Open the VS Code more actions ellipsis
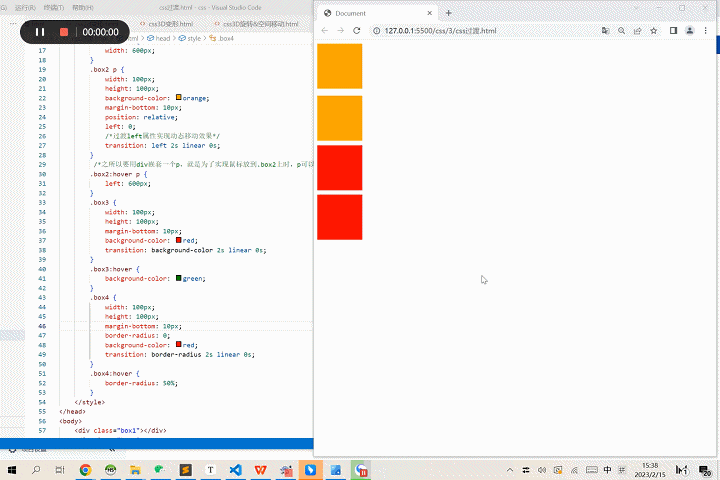This screenshot has height=480, width=720. 13,24
